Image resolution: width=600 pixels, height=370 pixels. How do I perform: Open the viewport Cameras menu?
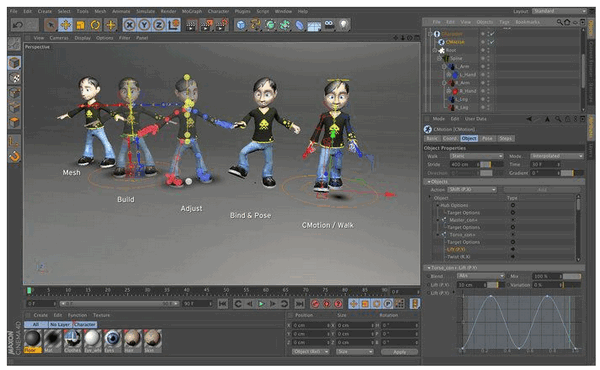pyautogui.click(x=59, y=38)
